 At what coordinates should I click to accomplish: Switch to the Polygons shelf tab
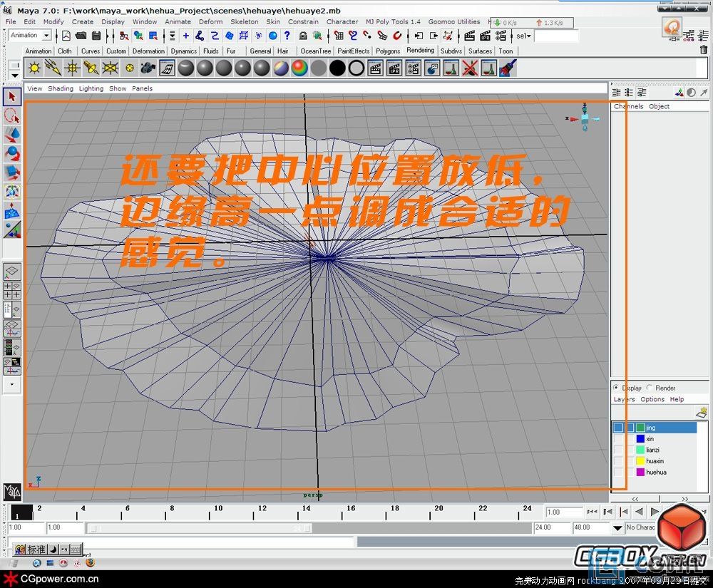388,51
